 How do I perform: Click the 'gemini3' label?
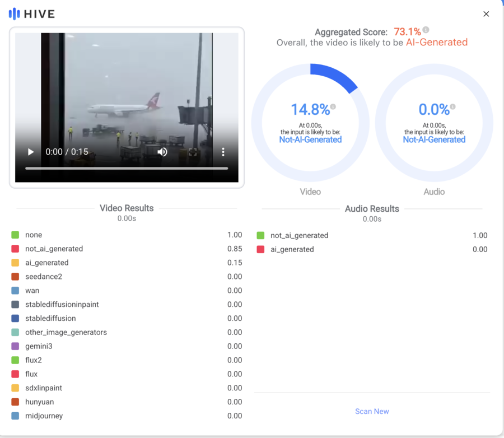pyautogui.click(x=39, y=346)
